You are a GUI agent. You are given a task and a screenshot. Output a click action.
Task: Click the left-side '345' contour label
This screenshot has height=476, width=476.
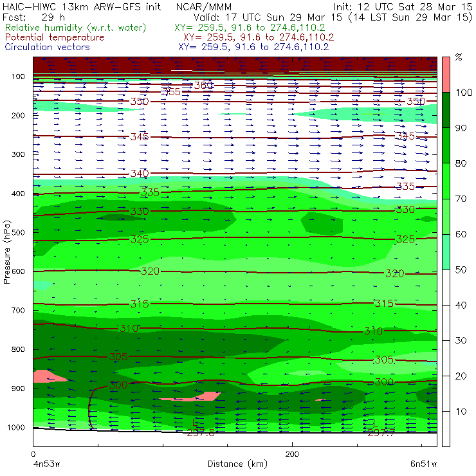tap(140, 137)
